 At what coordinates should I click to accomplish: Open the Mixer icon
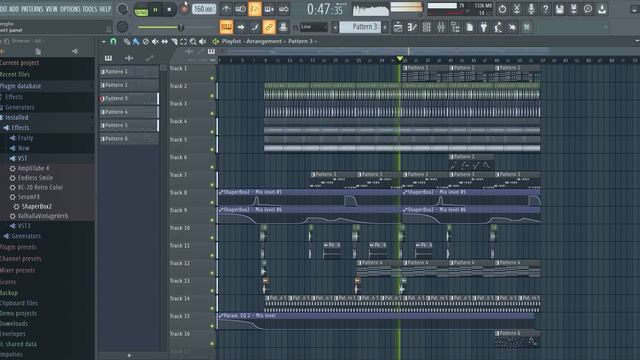pos(441,27)
